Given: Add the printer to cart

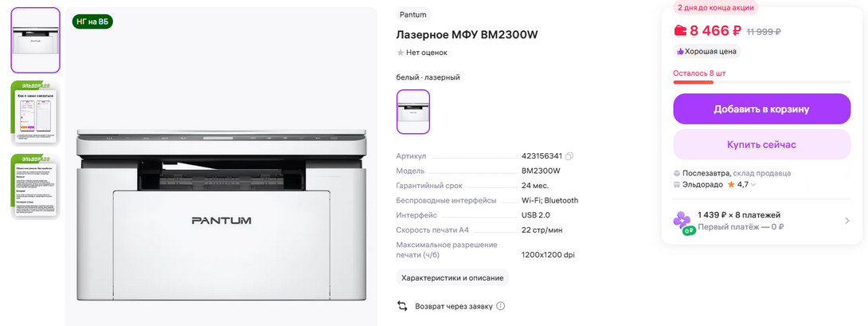Looking at the screenshot, I should 761,109.
